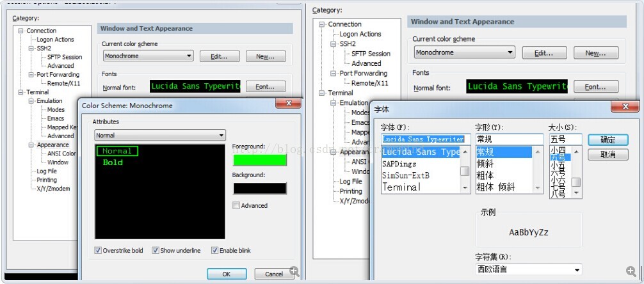Screen dimensions: 644x284
Task: Cancel font dialog with 取消
Action: pyautogui.click(x=608, y=155)
